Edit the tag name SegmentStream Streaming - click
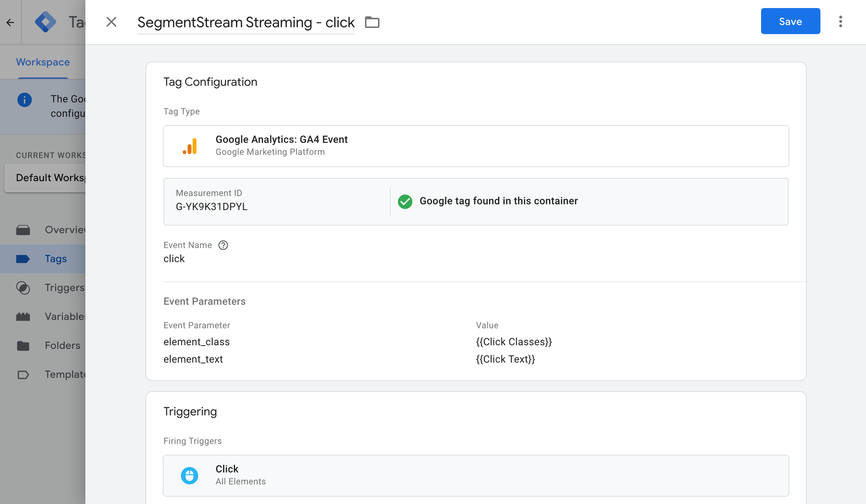 246,22
